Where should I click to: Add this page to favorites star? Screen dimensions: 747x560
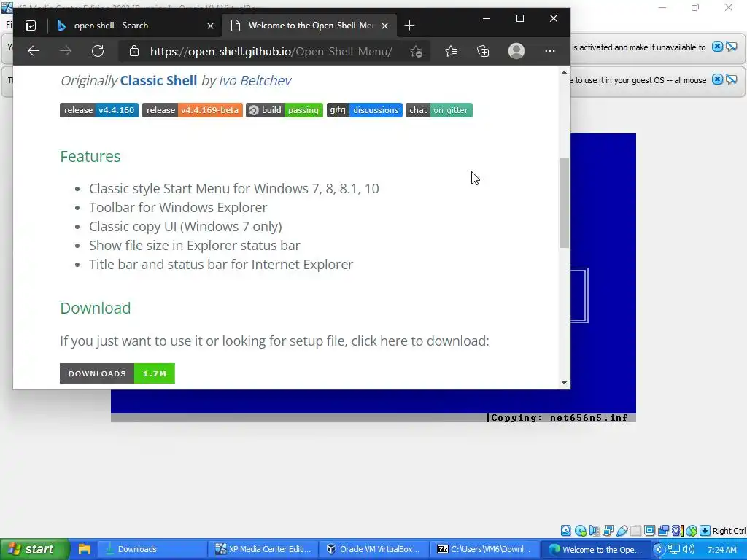coord(416,51)
